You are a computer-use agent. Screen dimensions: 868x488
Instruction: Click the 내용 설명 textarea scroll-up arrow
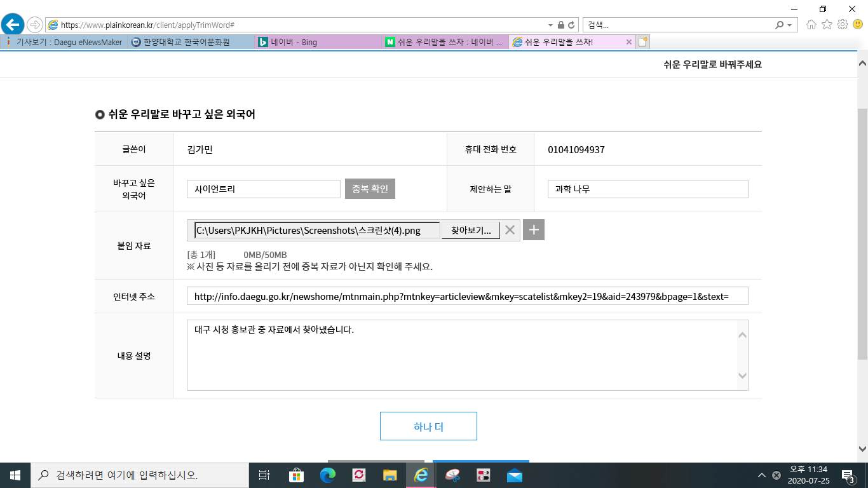742,334
